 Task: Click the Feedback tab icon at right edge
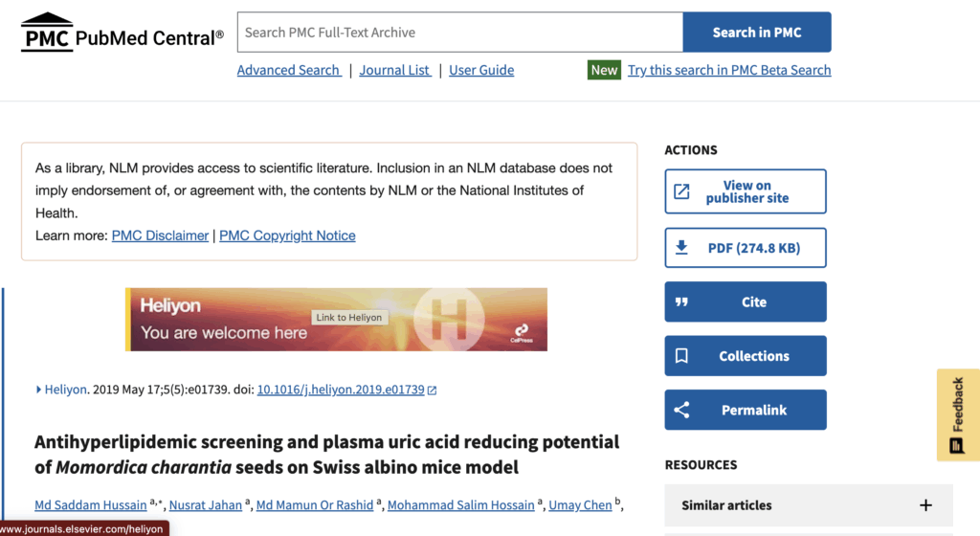pos(957,446)
